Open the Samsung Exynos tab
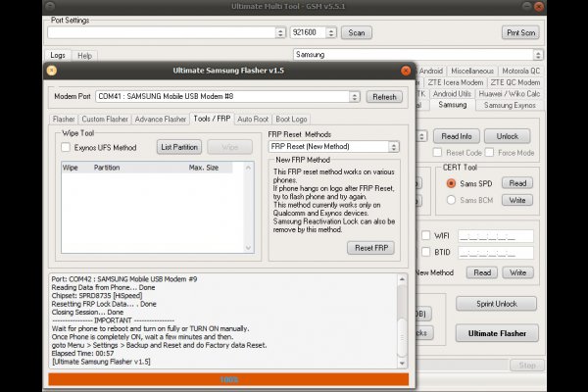Viewport: 588px width, 392px height. pos(510,106)
